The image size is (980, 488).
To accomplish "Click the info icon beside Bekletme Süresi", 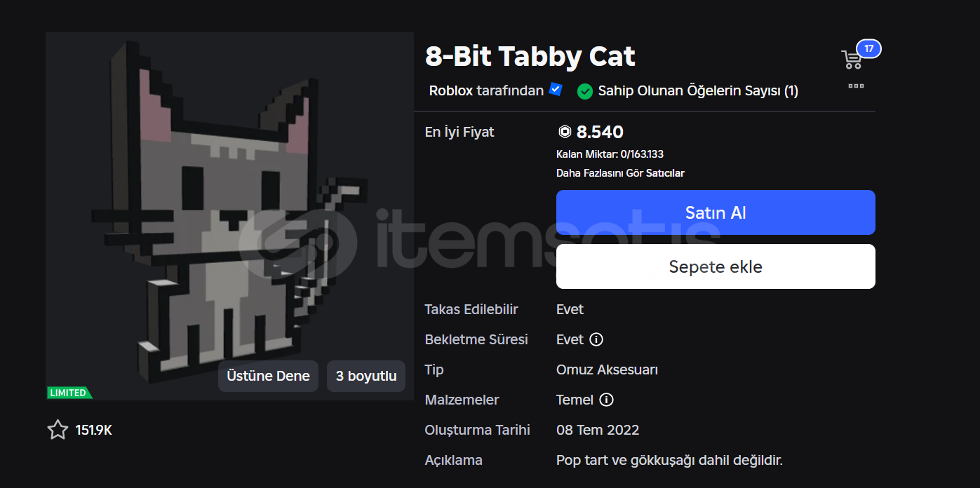I will [x=596, y=339].
